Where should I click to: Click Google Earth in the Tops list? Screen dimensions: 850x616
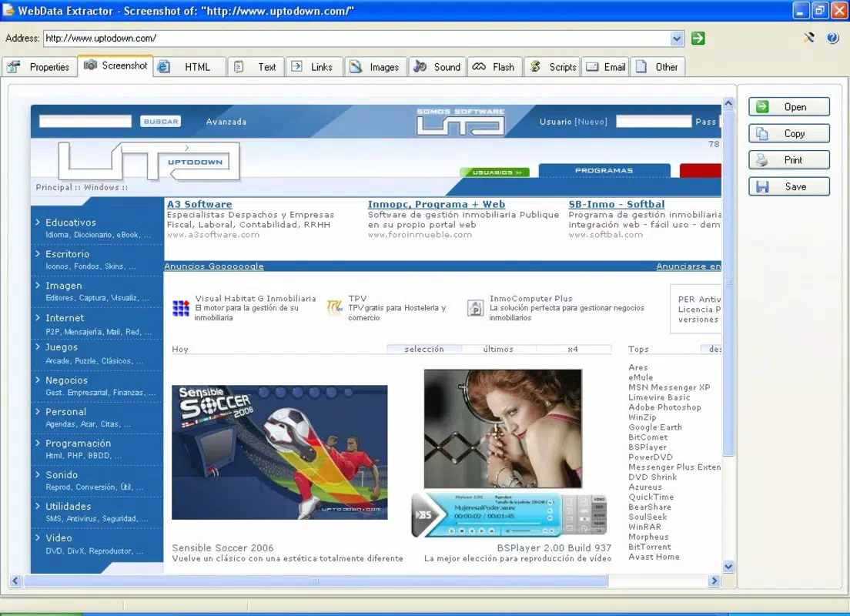655,427
